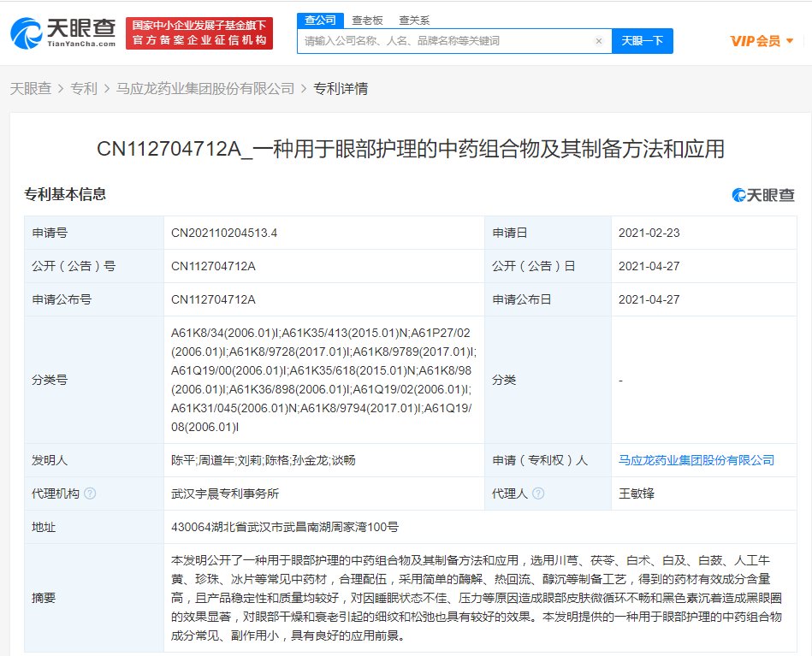Click the 专利详情 breadcrumb text

click(341, 89)
